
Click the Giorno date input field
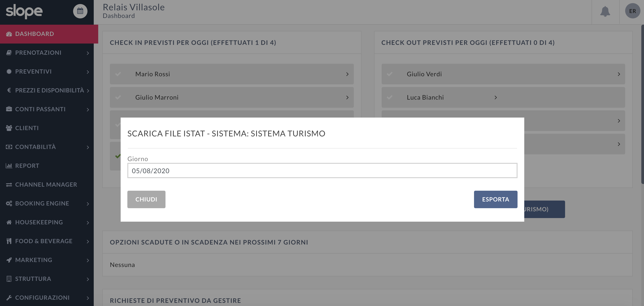(x=322, y=171)
